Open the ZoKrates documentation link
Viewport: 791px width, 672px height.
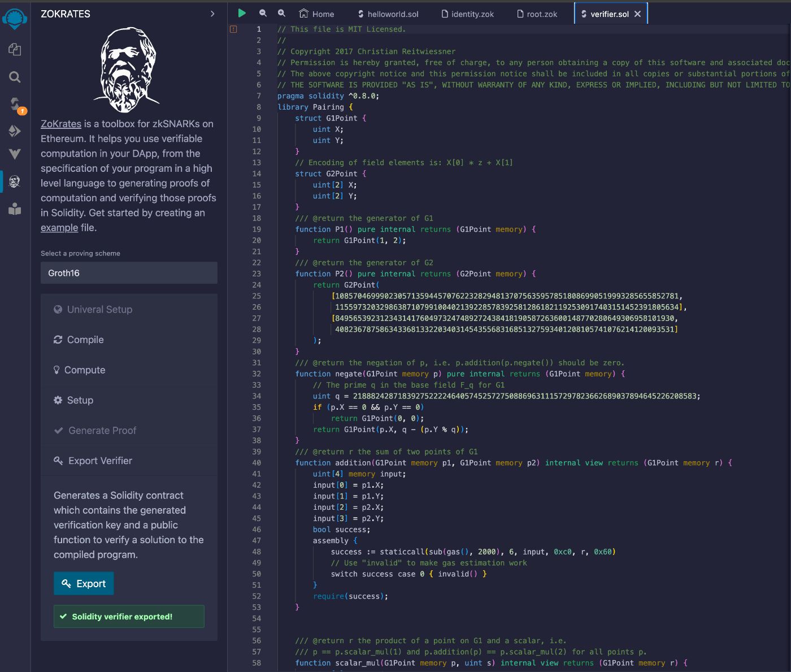(61, 124)
